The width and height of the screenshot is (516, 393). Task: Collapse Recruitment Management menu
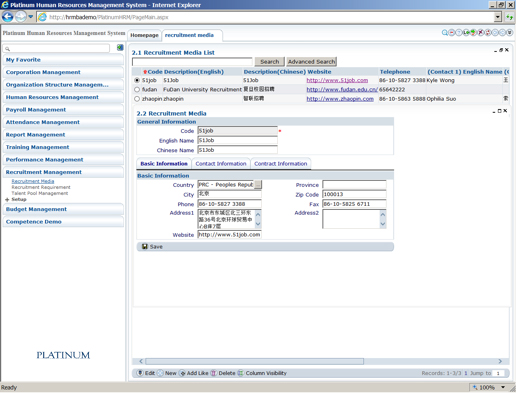(x=63, y=172)
